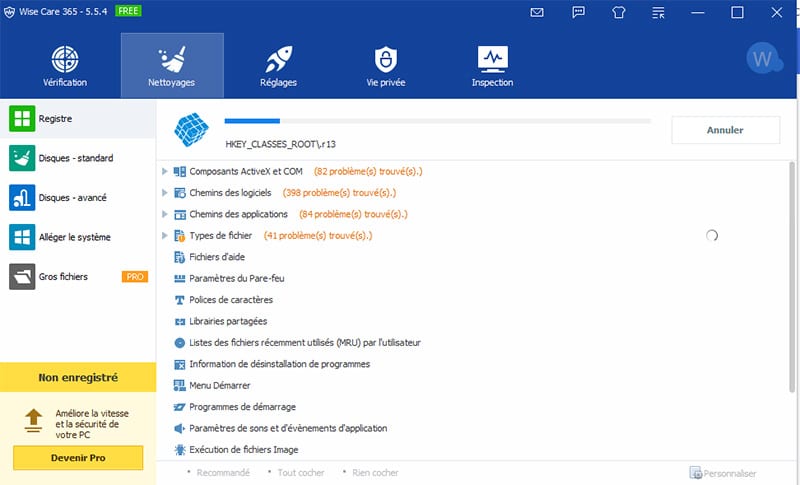Click the Rien cocher link
Viewport: 800px width, 485px height.
[375, 473]
